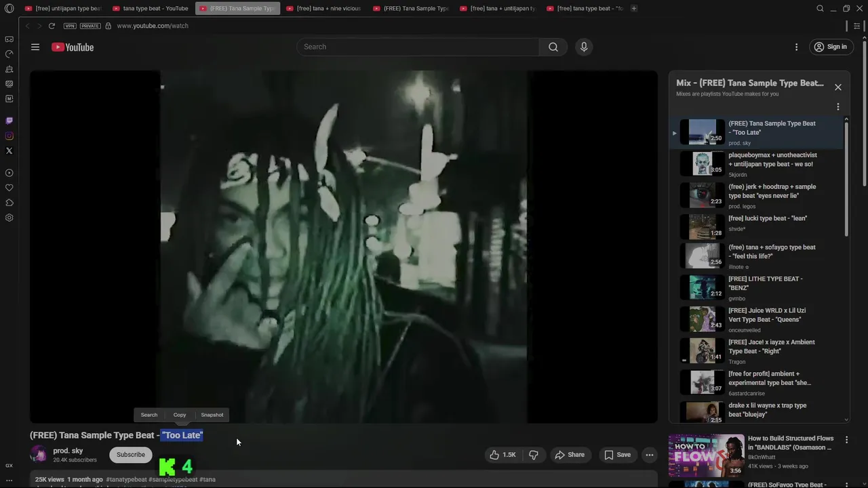Click the Sign in button

coord(830,47)
